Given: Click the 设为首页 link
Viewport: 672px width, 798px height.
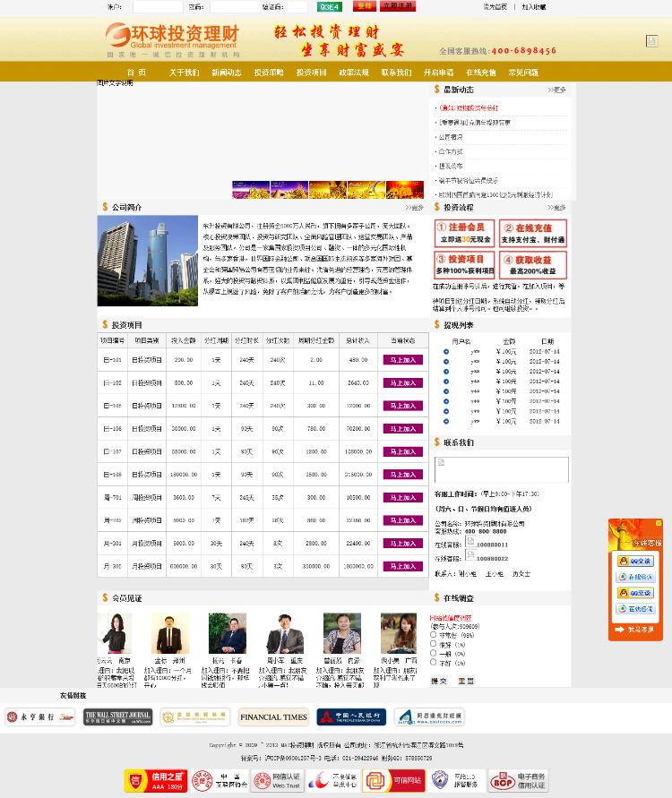Looking at the screenshot, I should (495, 6).
